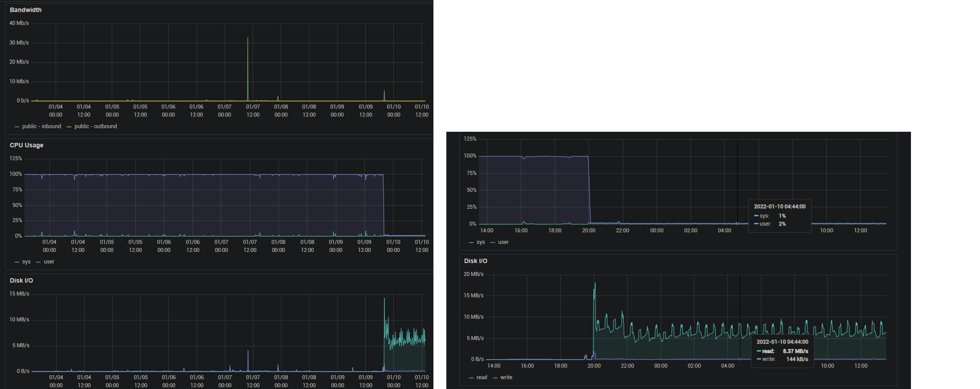This screenshot has width=980, height=389.
Task: Click the tooltip showing read 8.37 MB/s
Action: (782, 351)
